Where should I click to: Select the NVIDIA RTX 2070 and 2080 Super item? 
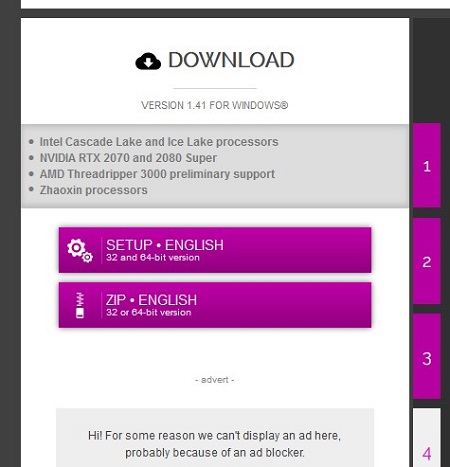point(128,158)
